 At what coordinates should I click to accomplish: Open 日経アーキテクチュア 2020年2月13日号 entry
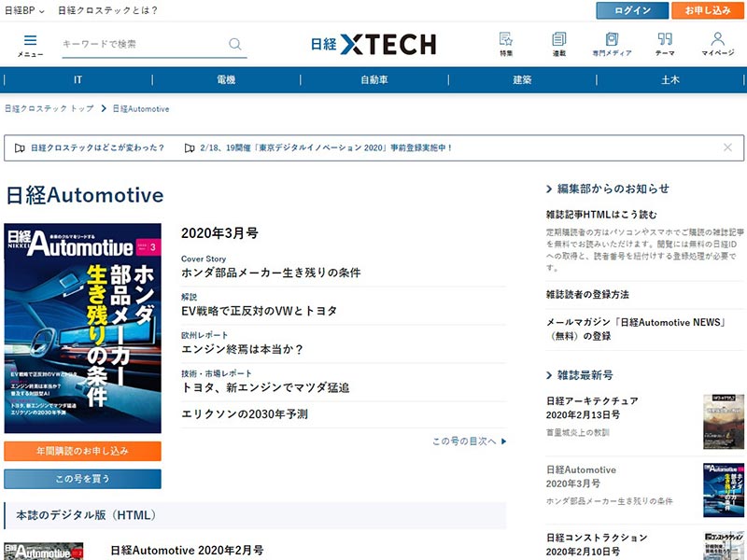pos(592,408)
